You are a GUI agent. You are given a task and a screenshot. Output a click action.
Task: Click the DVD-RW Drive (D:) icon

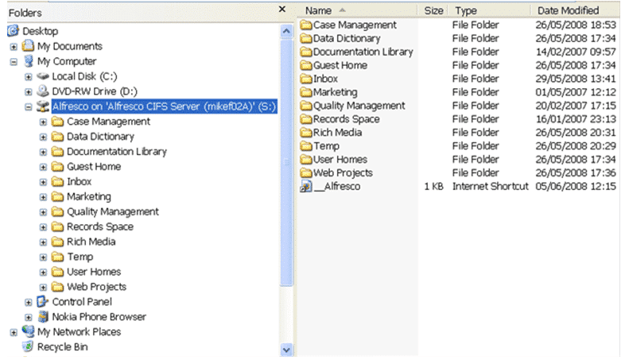click(x=43, y=91)
